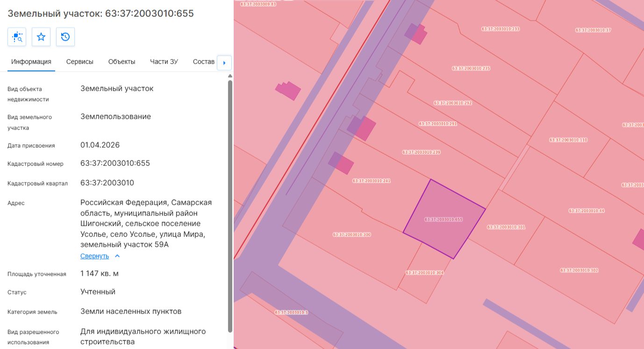Select parcel label 63:37:2003010:304

(425, 272)
